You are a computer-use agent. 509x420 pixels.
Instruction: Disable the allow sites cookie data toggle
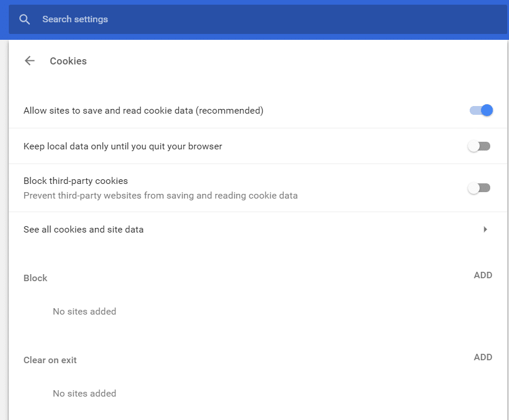[481, 110]
